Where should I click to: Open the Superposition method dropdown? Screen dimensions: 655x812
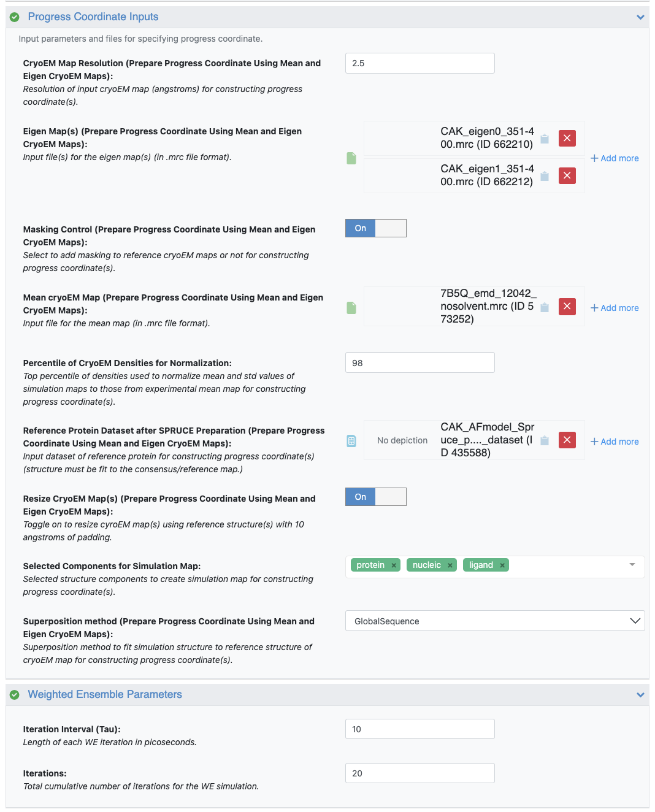click(494, 621)
